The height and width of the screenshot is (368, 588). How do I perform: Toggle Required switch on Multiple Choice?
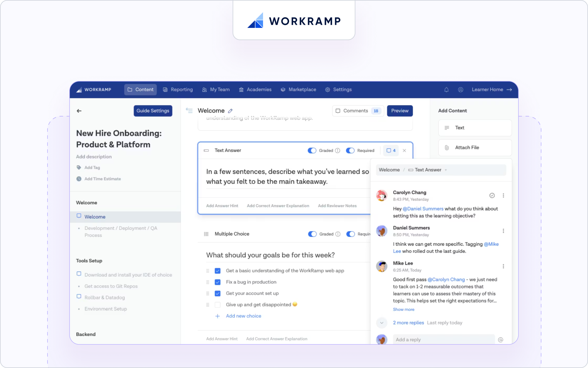pos(350,234)
